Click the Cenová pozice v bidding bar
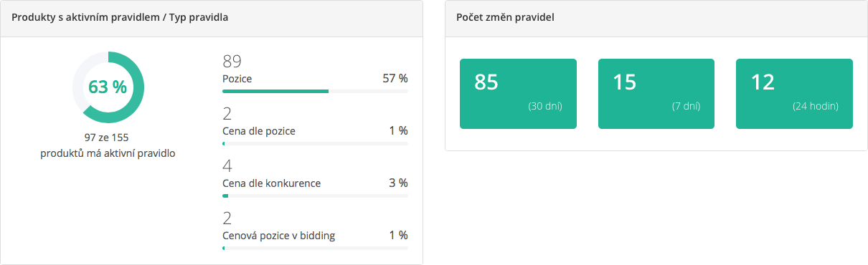The width and height of the screenshot is (868, 265). 315,249
